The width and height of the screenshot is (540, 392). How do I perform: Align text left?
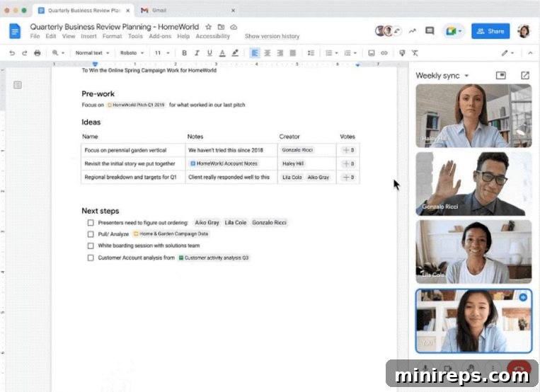[x=255, y=52]
